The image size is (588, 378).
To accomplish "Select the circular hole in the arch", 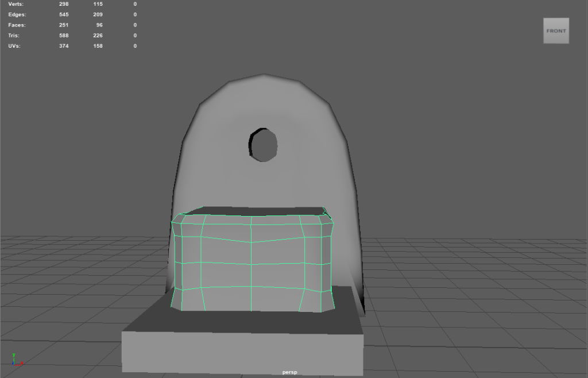I will coord(265,145).
